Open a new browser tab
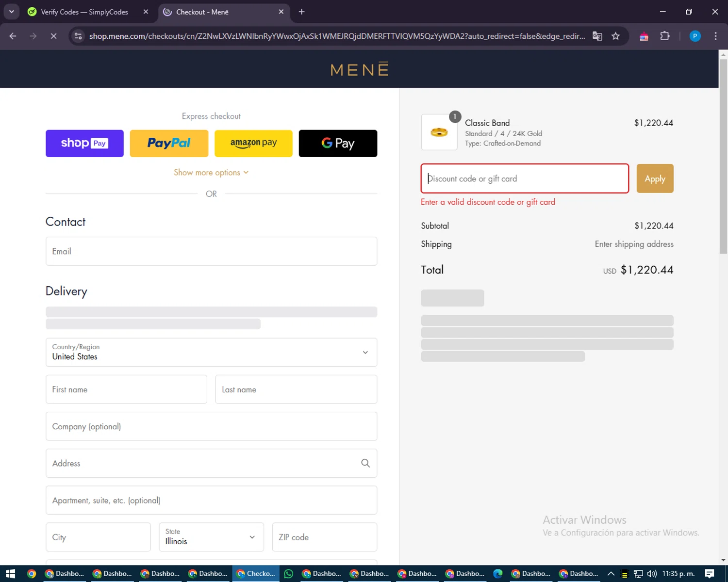728x582 pixels. click(301, 12)
